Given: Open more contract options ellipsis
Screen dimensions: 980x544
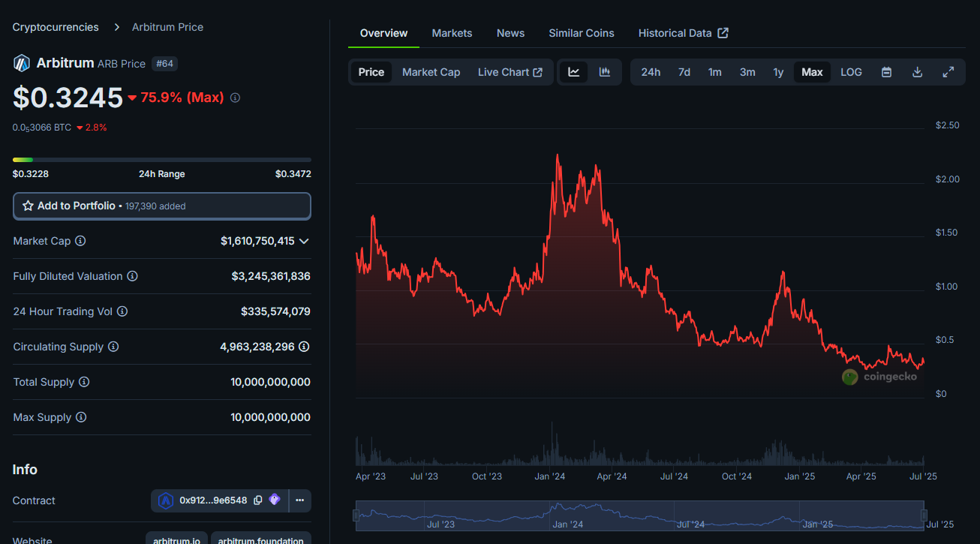Looking at the screenshot, I should coord(299,500).
